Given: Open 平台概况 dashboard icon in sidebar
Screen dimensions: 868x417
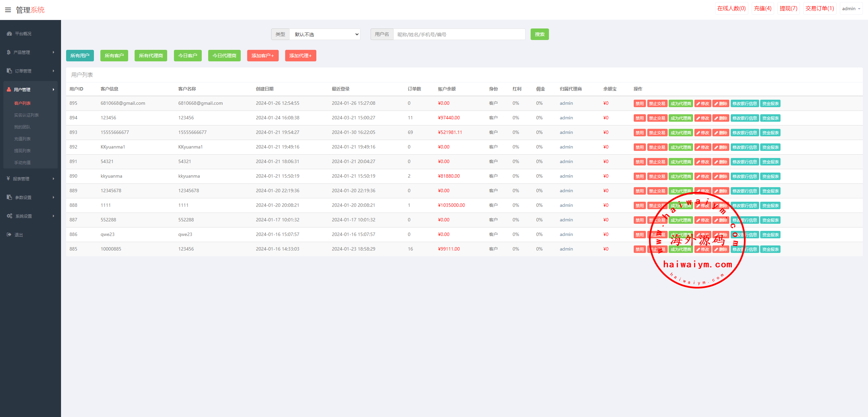Looking at the screenshot, I should pos(9,34).
